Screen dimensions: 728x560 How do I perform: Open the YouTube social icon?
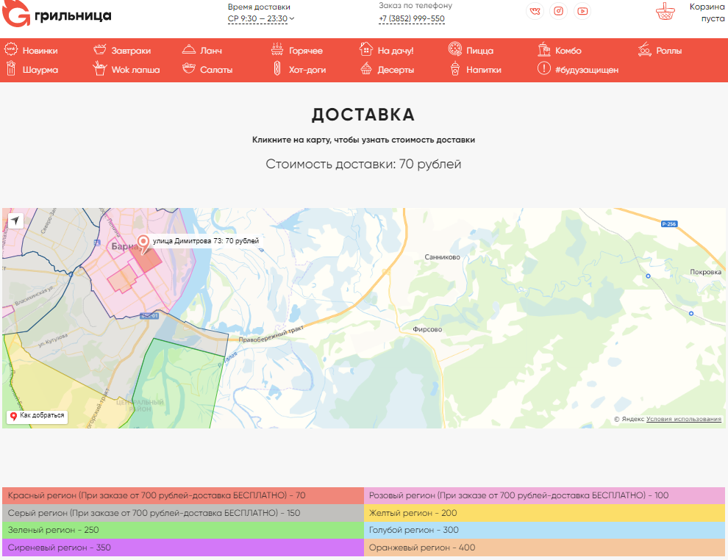[x=582, y=11]
